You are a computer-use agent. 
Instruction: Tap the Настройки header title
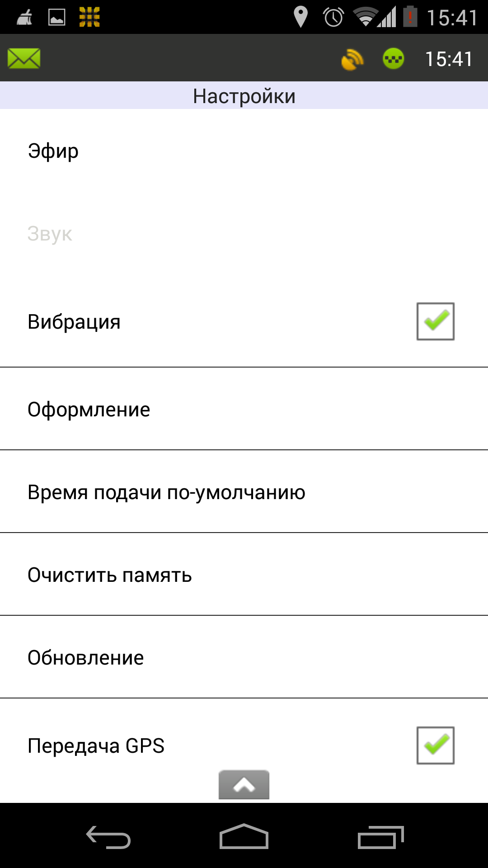(244, 96)
